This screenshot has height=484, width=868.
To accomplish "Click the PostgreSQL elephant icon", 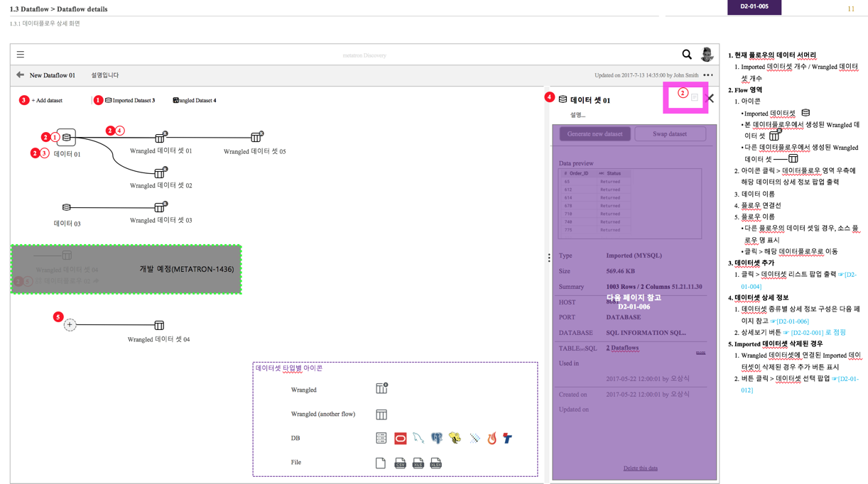I will click(436, 438).
